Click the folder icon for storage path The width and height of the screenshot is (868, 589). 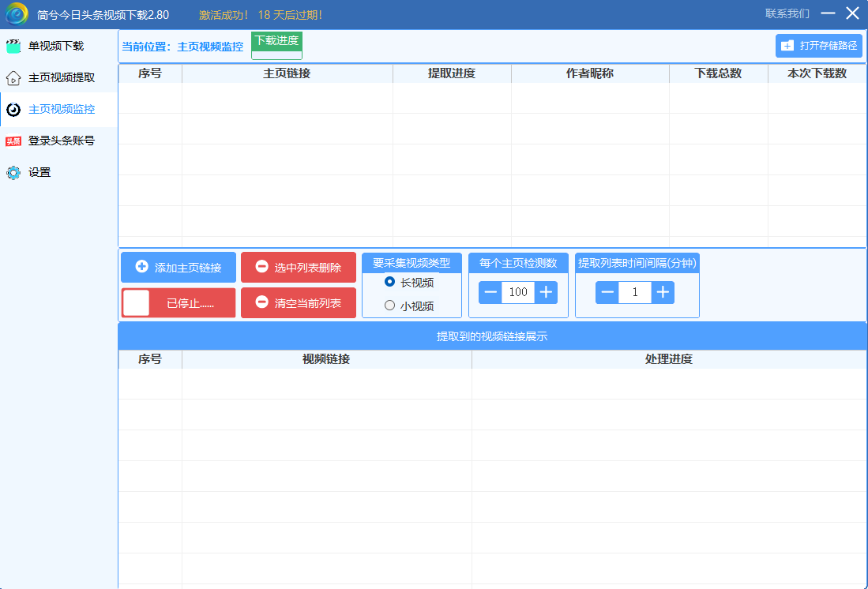(x=787, y=46)
